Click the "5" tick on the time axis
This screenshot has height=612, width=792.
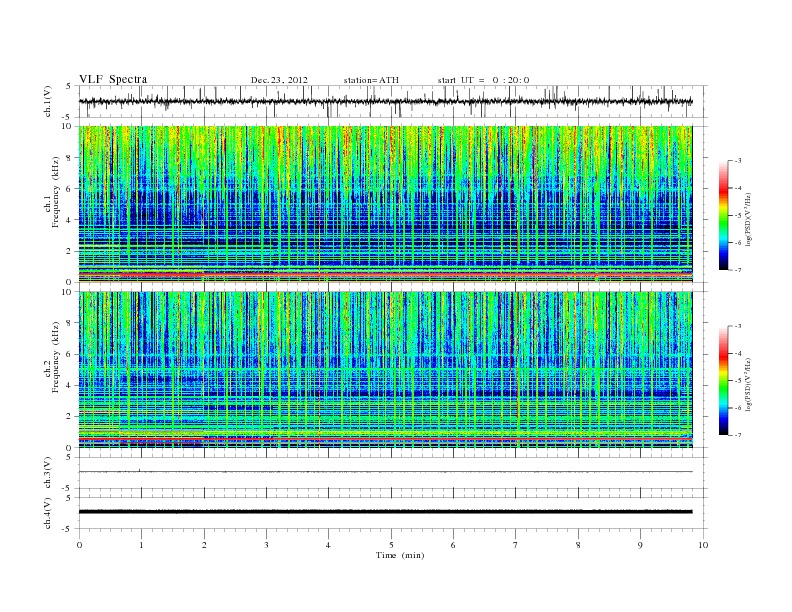[x=391, y=545]
